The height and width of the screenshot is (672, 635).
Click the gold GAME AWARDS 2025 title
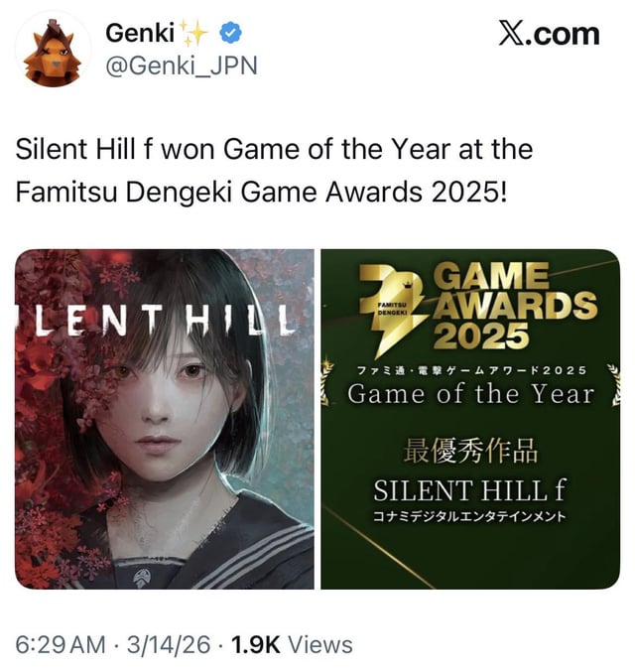point(515,305)
